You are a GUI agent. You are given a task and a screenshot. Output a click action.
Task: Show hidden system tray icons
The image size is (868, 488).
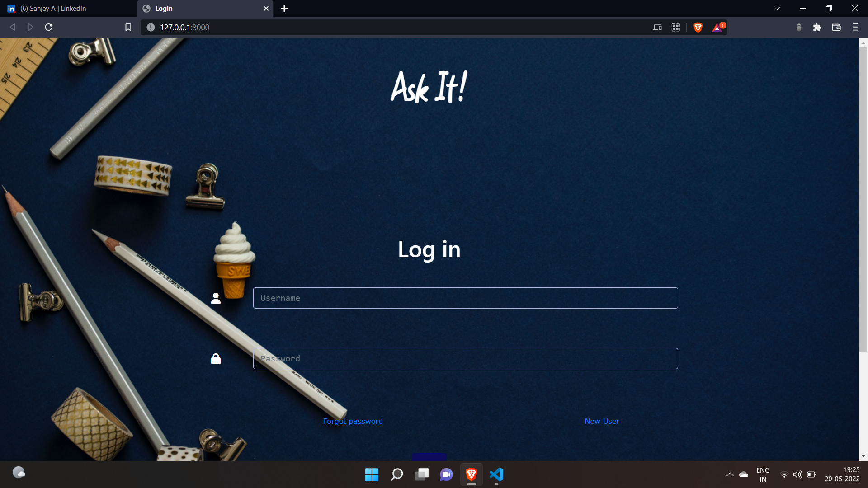(730, 474)
